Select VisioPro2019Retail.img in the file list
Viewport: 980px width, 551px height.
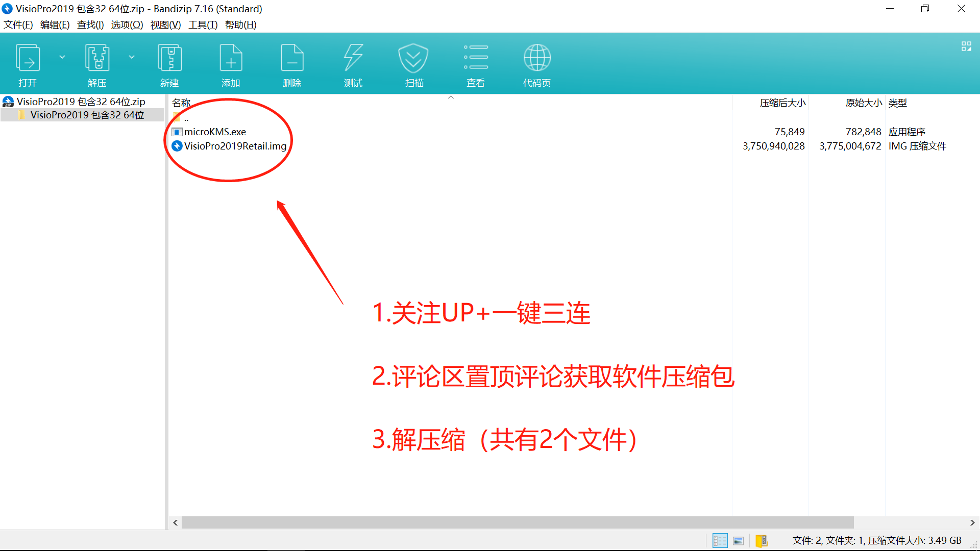point(236,146)
